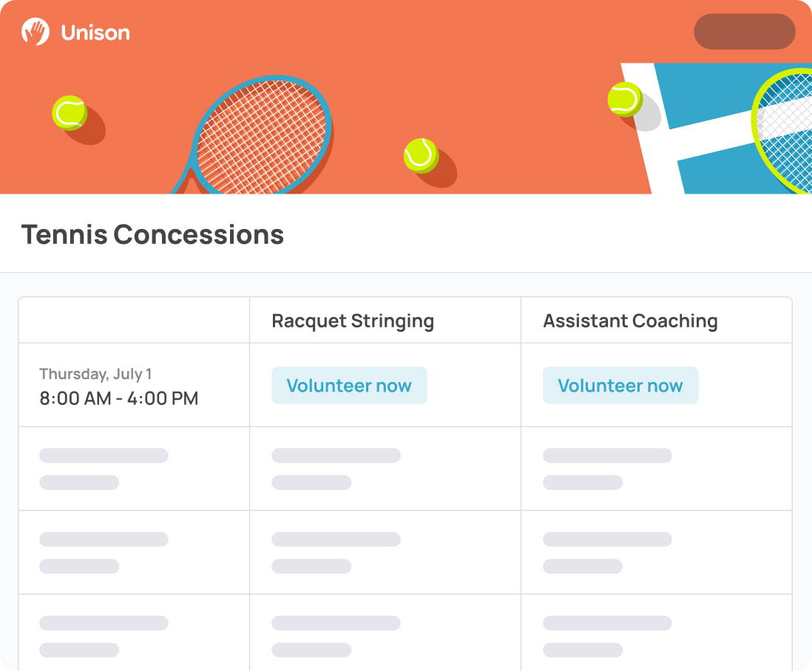Screen dimensions: 812x671
Task: Click the Tennis Concessions heading
Action: (x=152, y=234)
